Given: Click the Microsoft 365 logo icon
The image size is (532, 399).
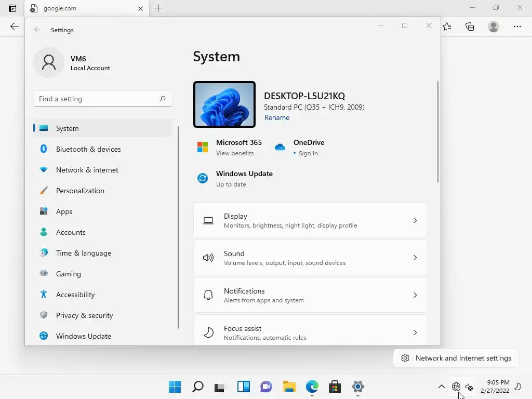Looking at the screenshot, I should (203, 147).
